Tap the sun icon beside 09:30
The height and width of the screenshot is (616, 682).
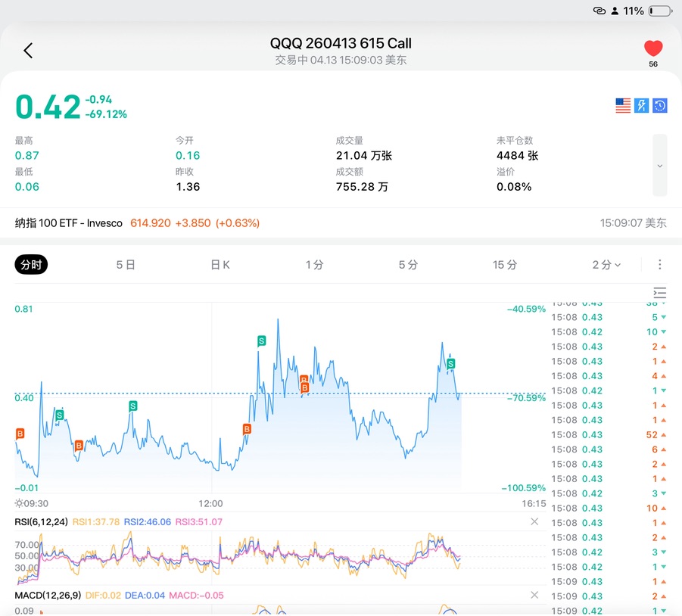click(19, 503)
